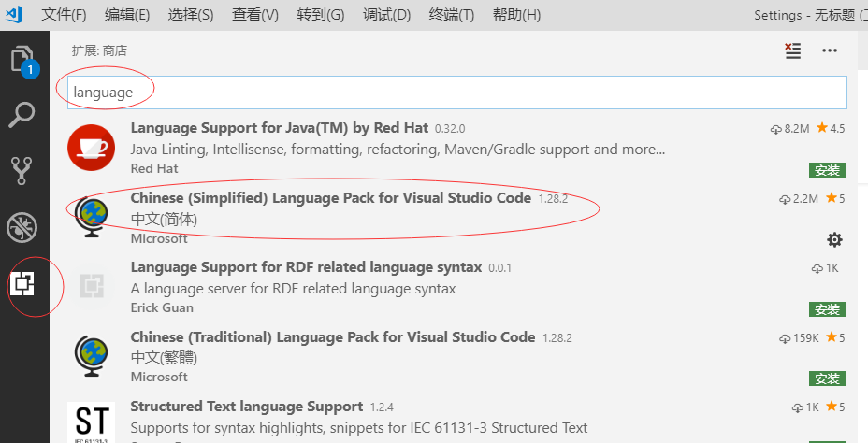Open the 选择(S) menu
Screen dimensions: 868x443
(x=191, y=14)
